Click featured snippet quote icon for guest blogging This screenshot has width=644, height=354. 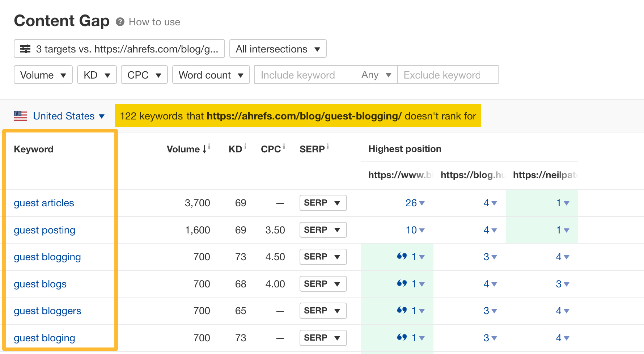click(x=402, y=256)
